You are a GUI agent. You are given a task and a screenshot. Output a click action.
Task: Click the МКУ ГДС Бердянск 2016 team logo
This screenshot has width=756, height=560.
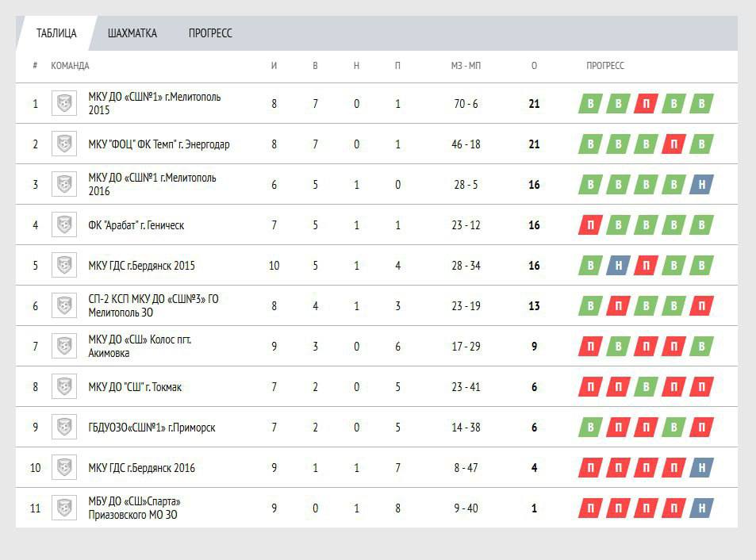tap(64, 468)
